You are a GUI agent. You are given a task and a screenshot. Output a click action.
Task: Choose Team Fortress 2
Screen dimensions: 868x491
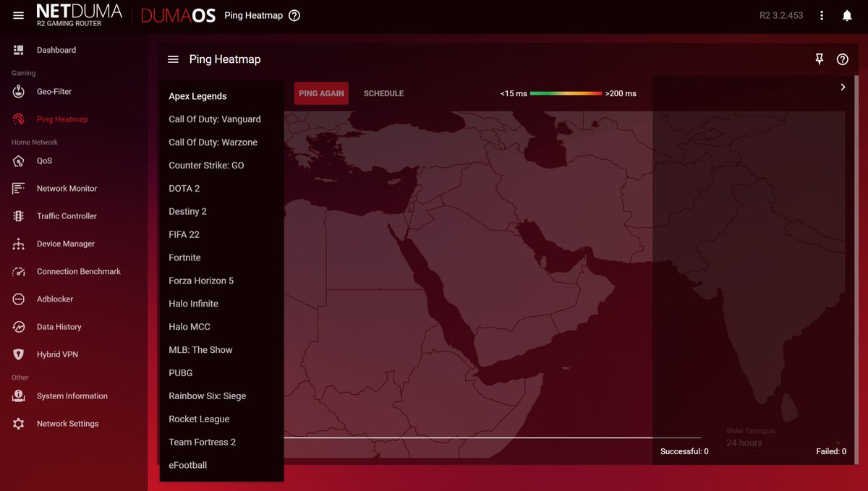coord(221,443)
